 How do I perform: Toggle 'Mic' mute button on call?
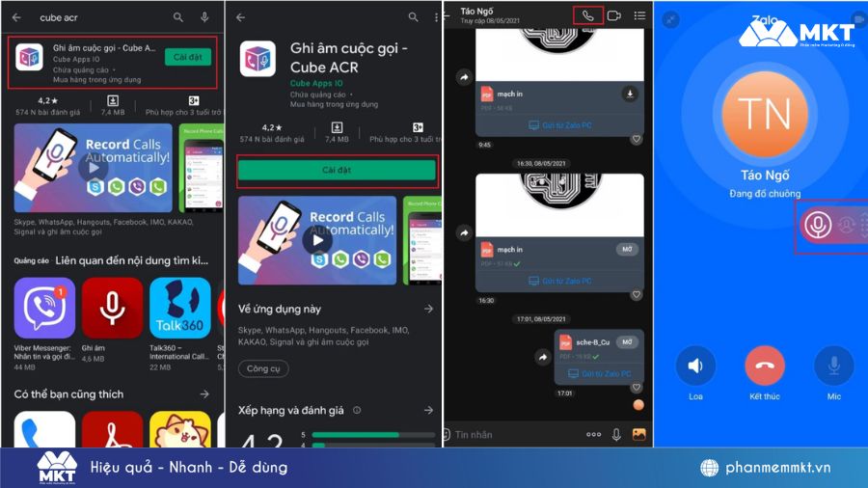pyautogui.click(x=833, y=366)
